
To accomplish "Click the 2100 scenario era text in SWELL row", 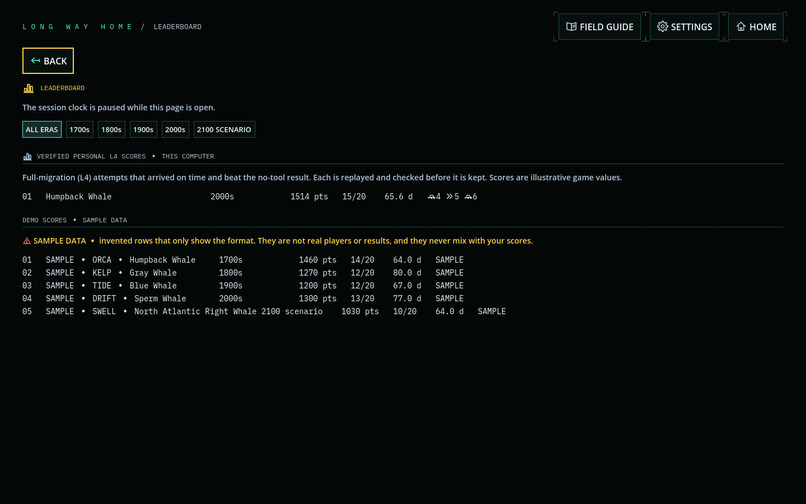I will click(292, 311).
